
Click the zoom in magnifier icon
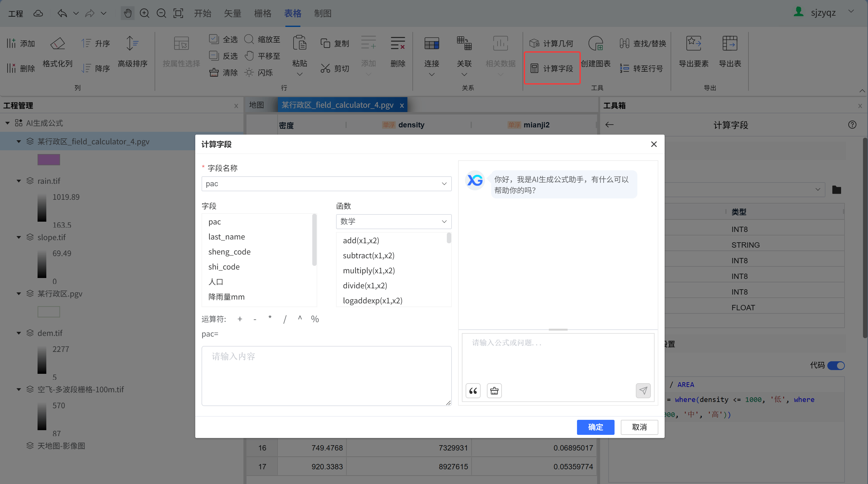click(145, 13)
